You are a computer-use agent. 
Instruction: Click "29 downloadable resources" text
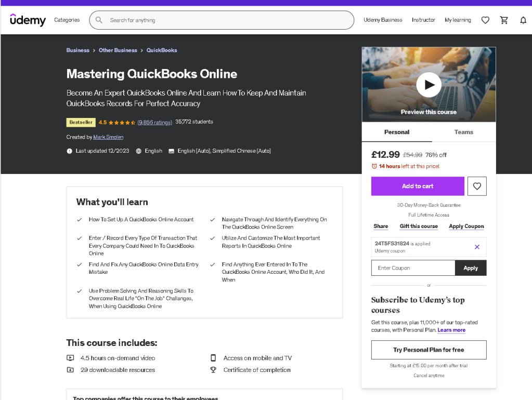pyautogui.click(x=118, y=370)
